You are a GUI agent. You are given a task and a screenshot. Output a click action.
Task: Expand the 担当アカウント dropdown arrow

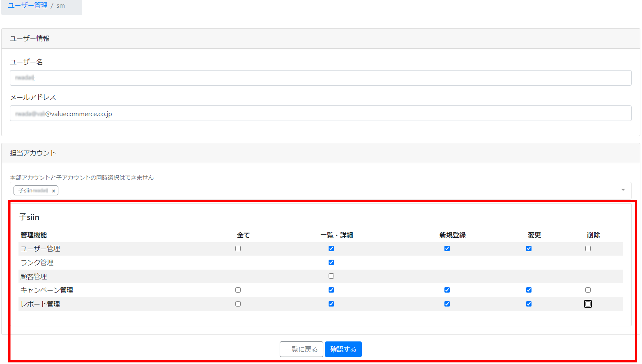(623, 190)
